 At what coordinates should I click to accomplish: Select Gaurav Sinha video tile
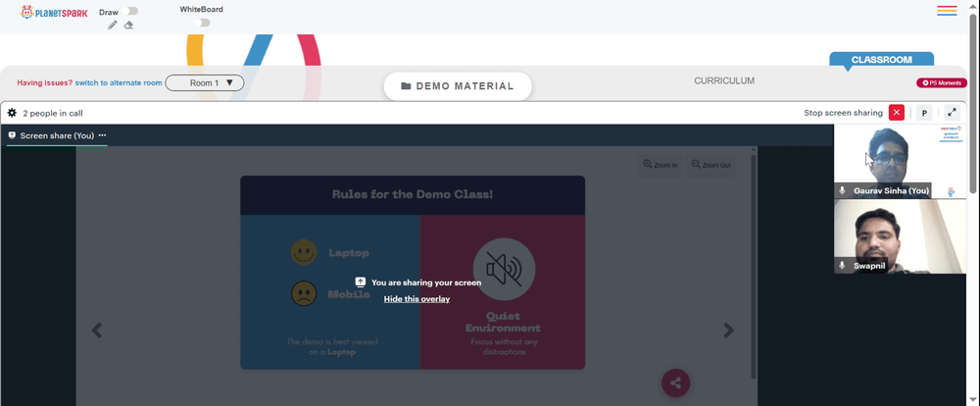coord(900,162)
